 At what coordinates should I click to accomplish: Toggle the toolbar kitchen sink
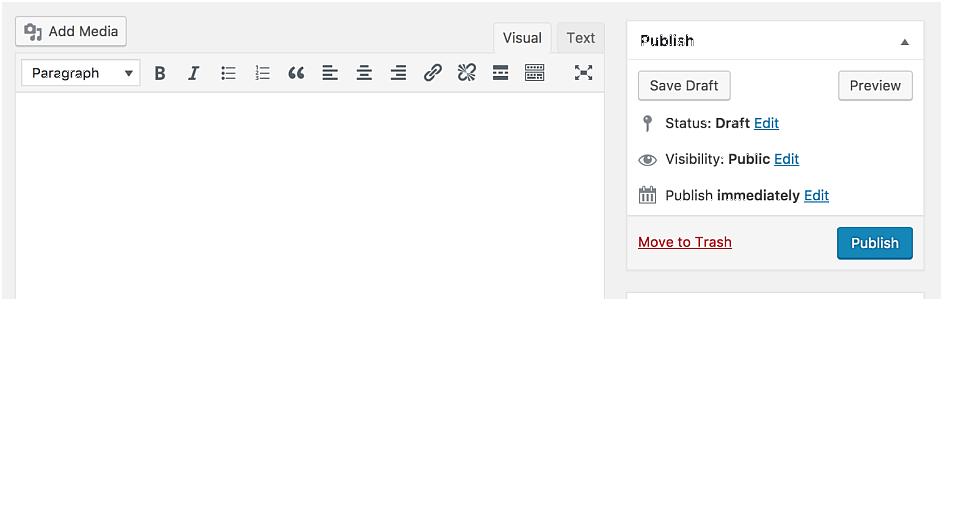[534, 73]
